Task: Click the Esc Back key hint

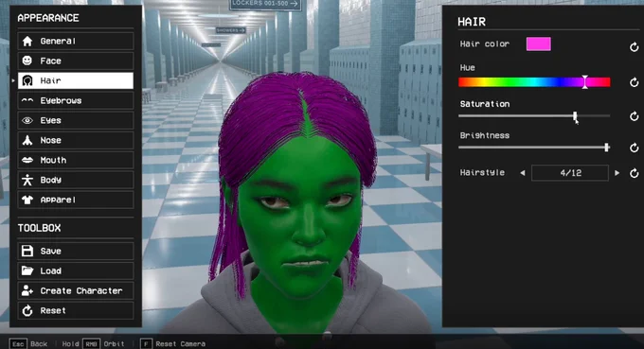Action: coord(28,343)
